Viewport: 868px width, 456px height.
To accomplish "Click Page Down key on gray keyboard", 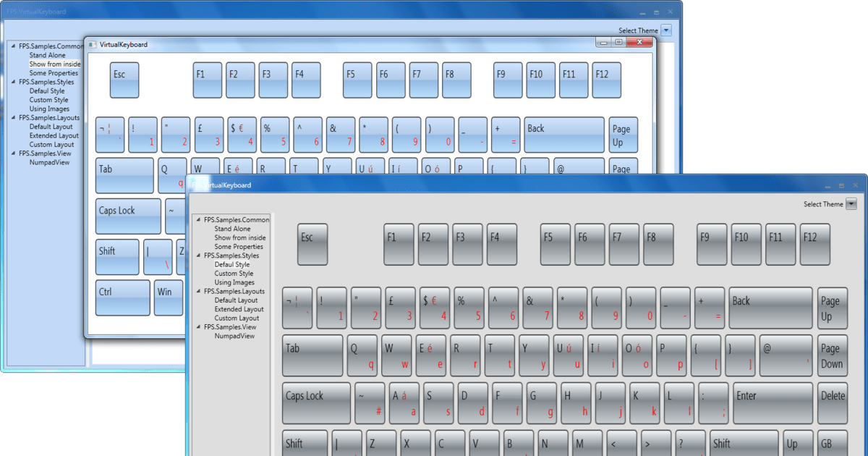I will point(832,355).
